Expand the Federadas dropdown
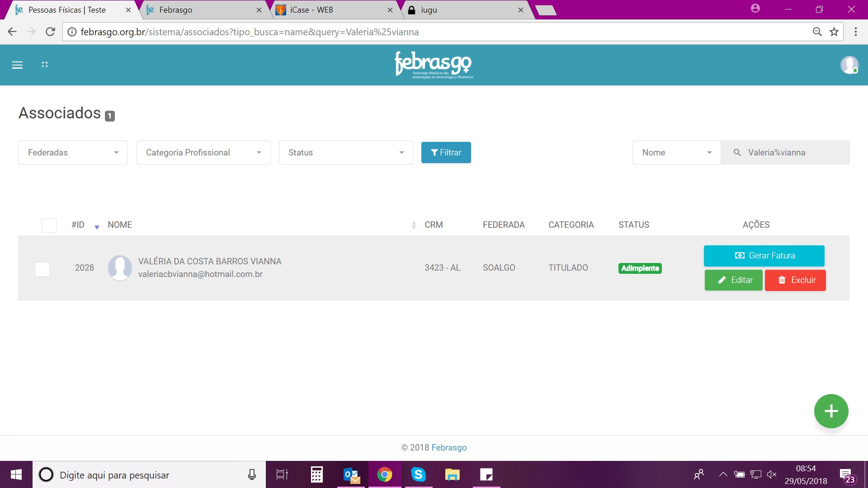The image size is (868, 488). [73, 153]
